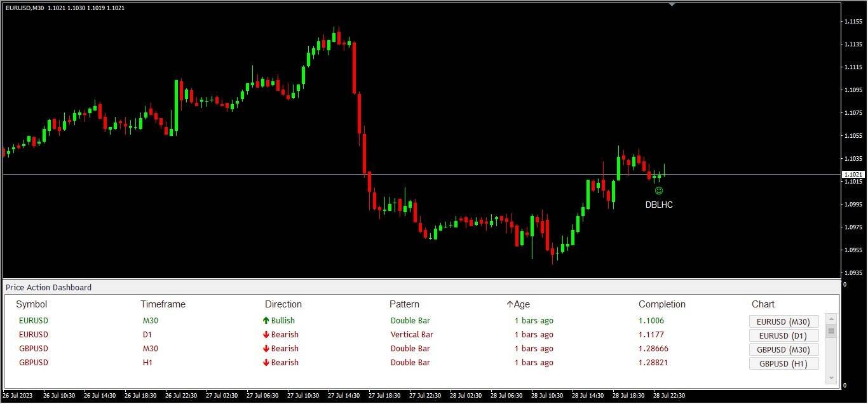Image resolution: width=868 pixels, height=404 pixels.
Task: Click the Price Action Dashboard title
Action: coord(49,288)
